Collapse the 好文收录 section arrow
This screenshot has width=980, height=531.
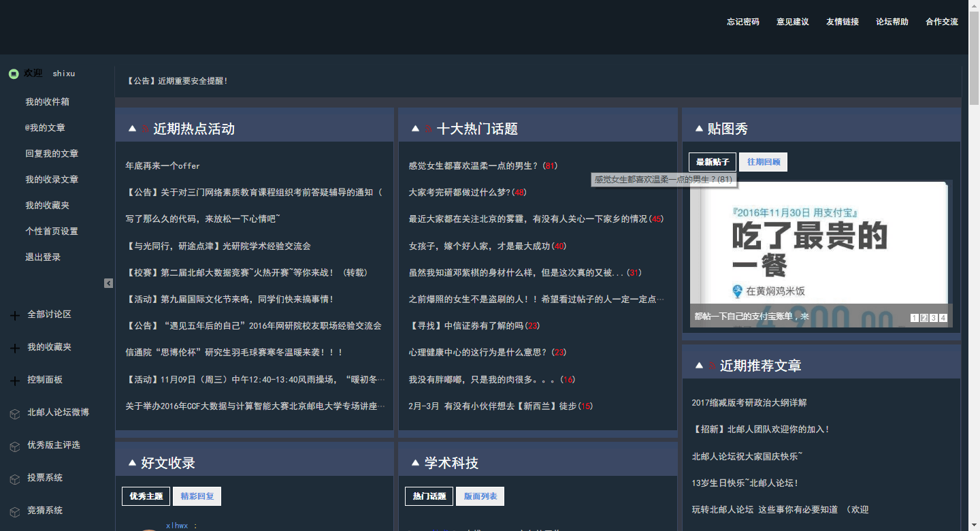tap(132, 462)
